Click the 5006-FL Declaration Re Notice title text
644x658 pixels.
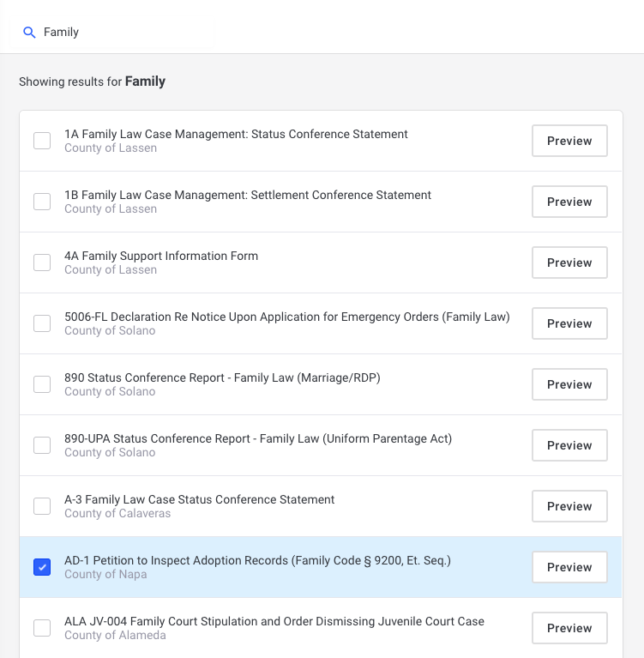click(x=287, y=317)
